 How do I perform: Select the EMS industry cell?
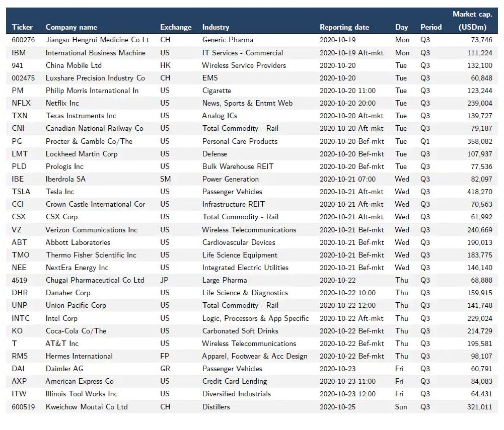tap(210, 78)
